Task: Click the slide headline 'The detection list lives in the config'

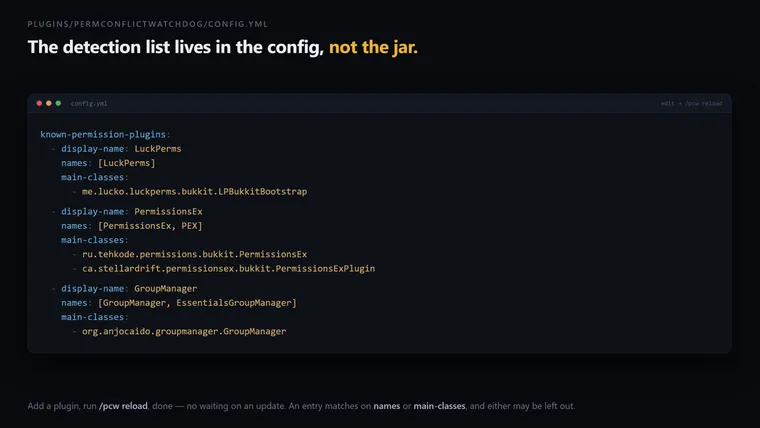Action: (x=175, y=47)
